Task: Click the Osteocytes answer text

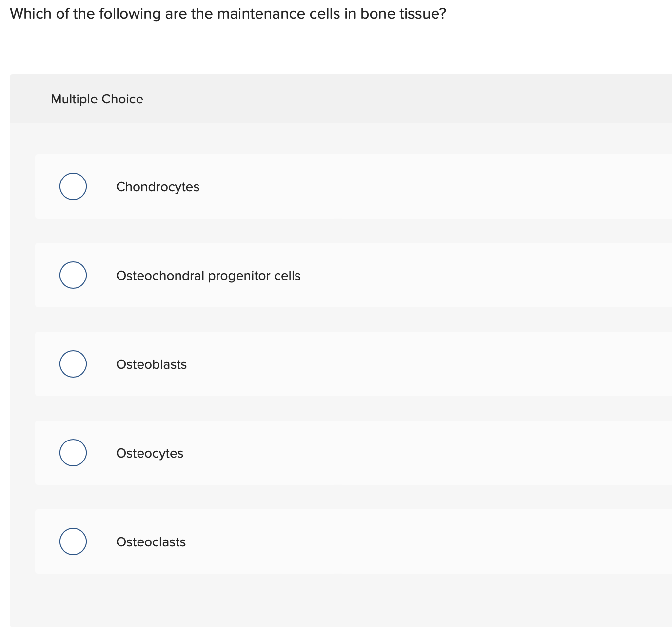Action: coord(150,453)
